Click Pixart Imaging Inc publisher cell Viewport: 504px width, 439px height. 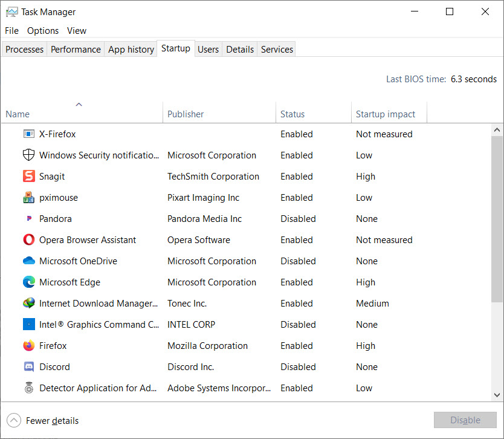(203, 198)
